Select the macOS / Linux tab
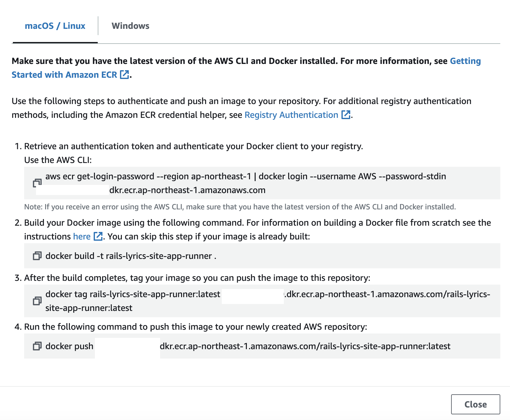This screenshot has height=420, width=510. tap(55, 26)
